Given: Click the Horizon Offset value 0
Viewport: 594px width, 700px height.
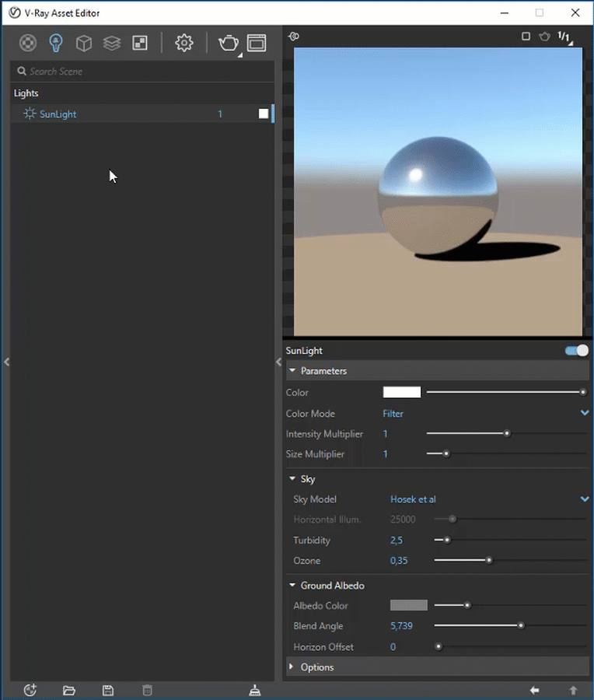Looking at the screenshot, I should (393, 647).
